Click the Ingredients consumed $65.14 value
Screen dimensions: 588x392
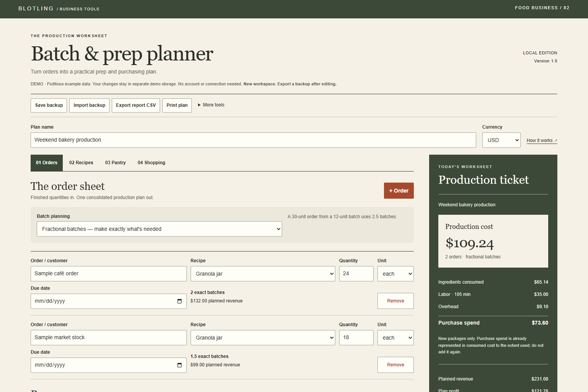point(541,282)
